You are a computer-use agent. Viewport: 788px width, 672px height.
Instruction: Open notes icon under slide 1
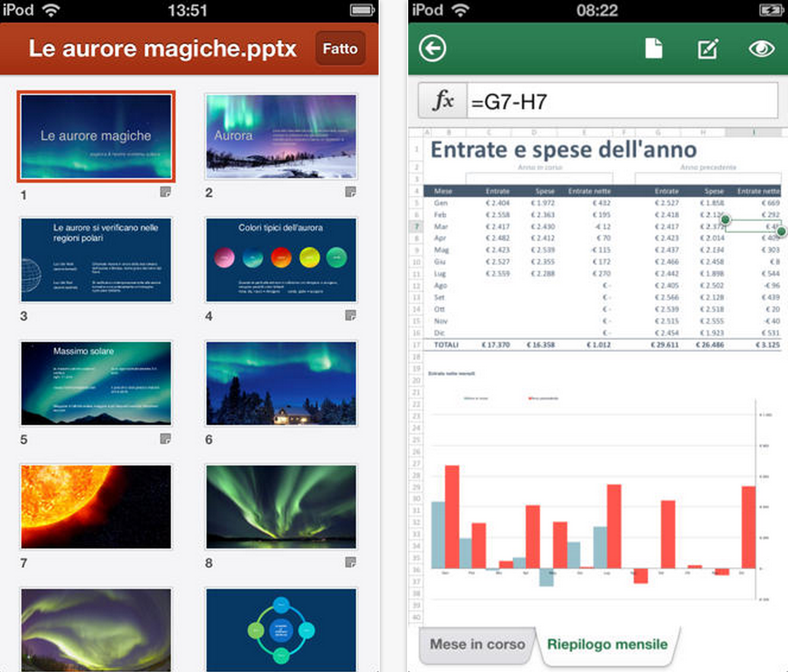click(166, 191)
